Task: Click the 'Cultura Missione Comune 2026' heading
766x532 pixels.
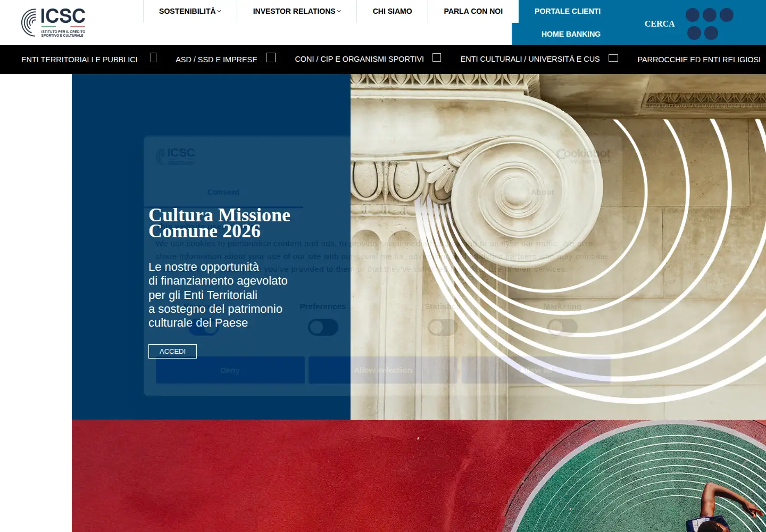Action: point(219,223)
